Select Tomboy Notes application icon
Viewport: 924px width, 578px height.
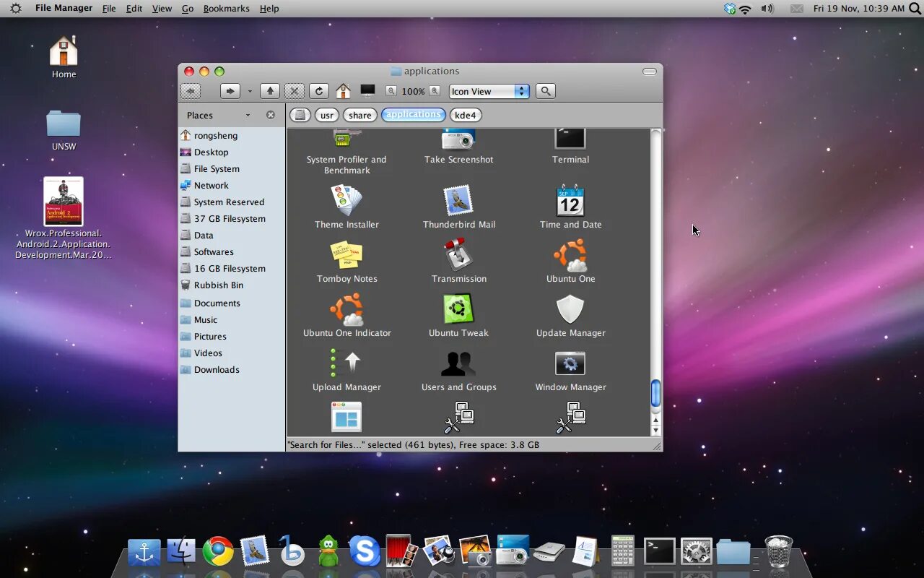[x=346, y=255]
